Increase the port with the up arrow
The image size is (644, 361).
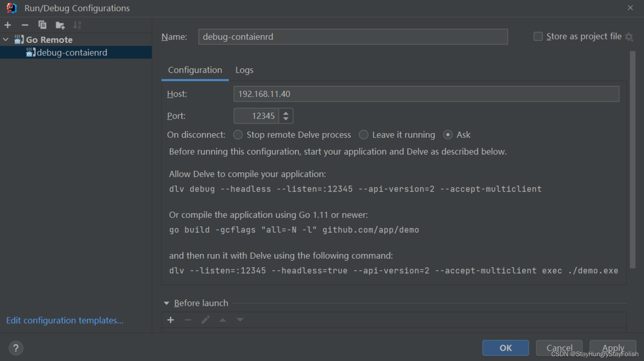coord(286,113)
